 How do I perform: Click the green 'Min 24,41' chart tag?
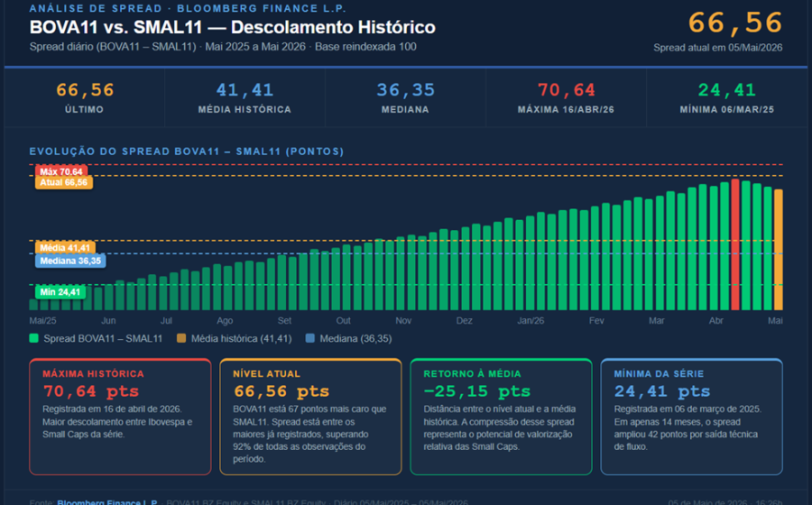point(60,292)
